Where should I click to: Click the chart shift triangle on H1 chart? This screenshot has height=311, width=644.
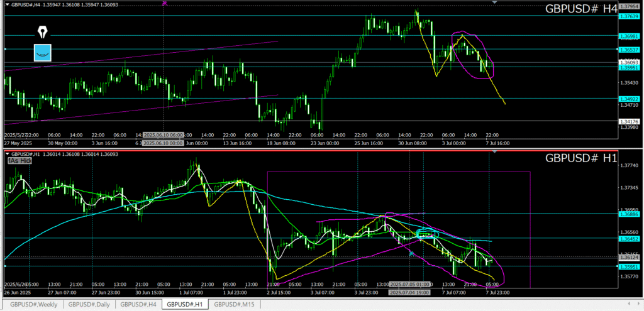click(495, 153)
